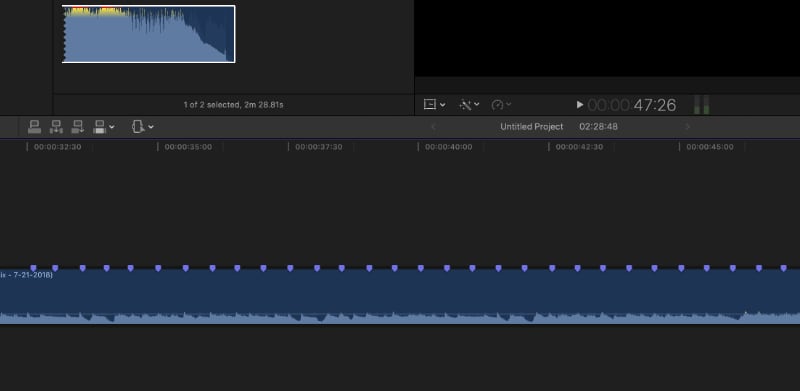
Task: Select the marker beneath the 00:00:40:00 ruler tick
Action: point(421,268)
